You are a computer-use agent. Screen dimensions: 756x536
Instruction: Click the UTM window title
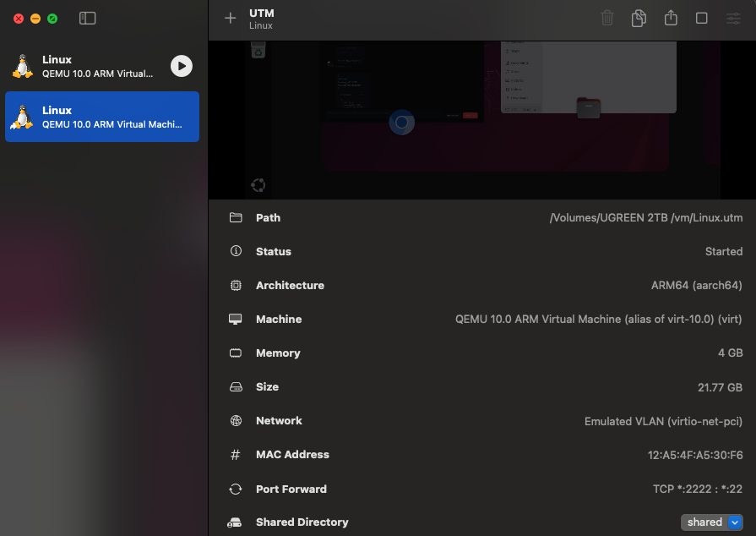pos(262,14)
